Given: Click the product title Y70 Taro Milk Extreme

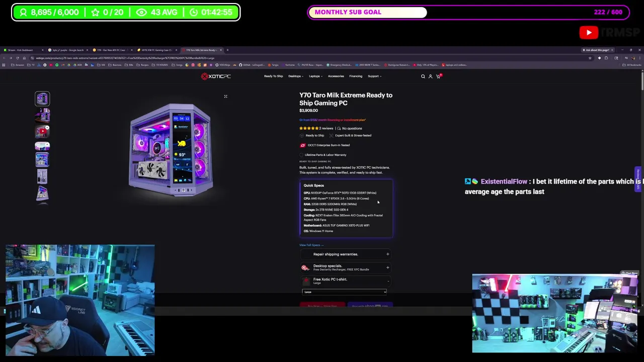Looking at the screenshot, I should tap(346, 99).
